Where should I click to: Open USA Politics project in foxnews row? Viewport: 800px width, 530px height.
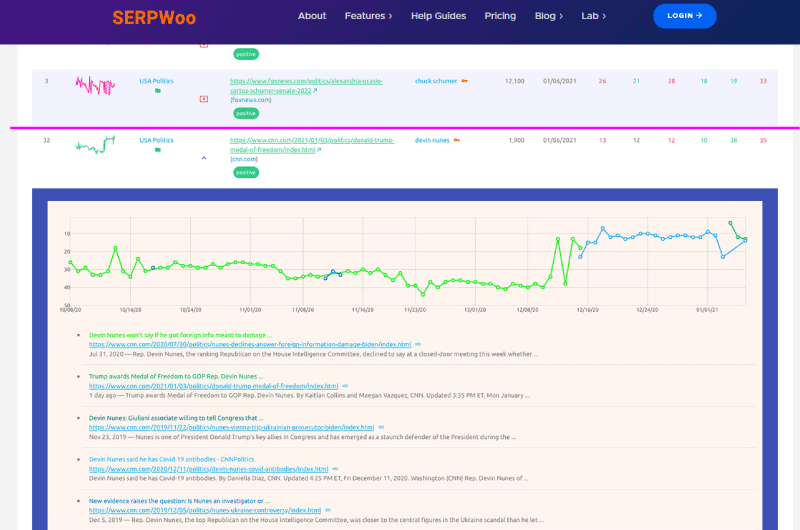pos(156,81)
